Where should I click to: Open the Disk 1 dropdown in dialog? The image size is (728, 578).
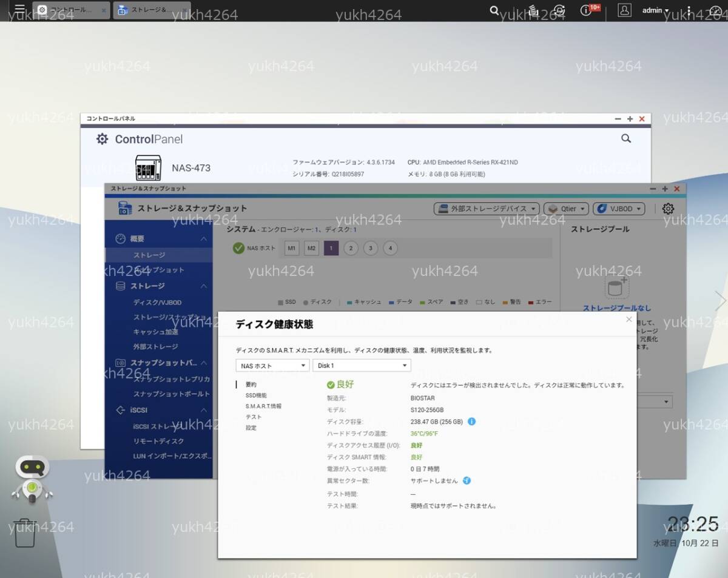[362, 366]
